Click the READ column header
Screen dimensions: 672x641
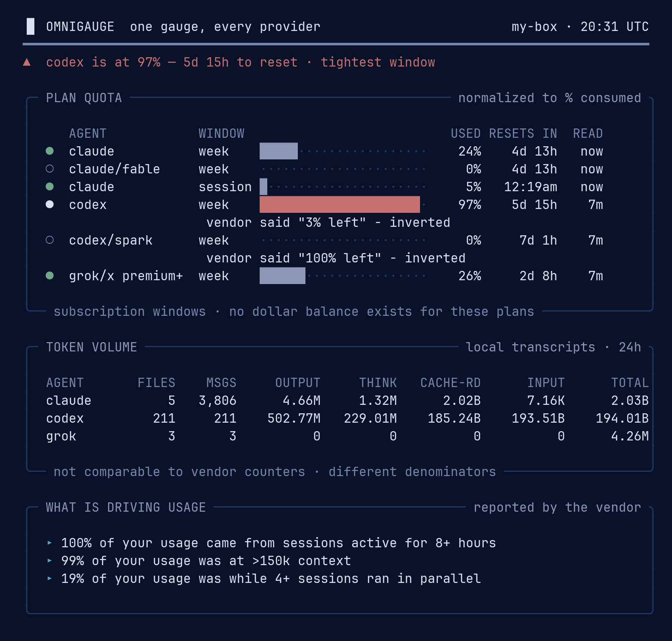coord(588,134)
